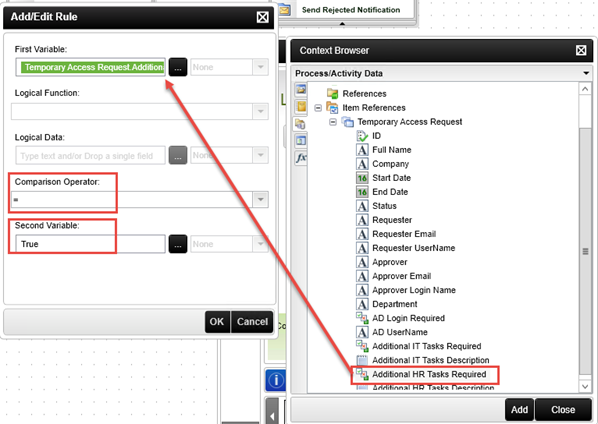This screenshot has height=424, width=598.
Task: Select Additional HR Tasks Required text
Action: click(429, 374)
